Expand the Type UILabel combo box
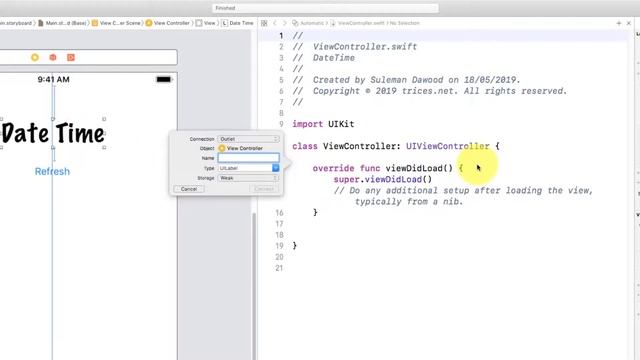The height and width of the screenshot is (360, 640). click(276, 168)
